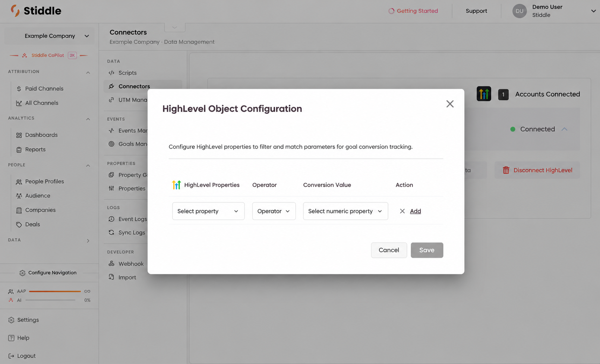The width and height of the screenshot is (600, 364).
Task: Click the Webhook icon
Action: point(111,263)
